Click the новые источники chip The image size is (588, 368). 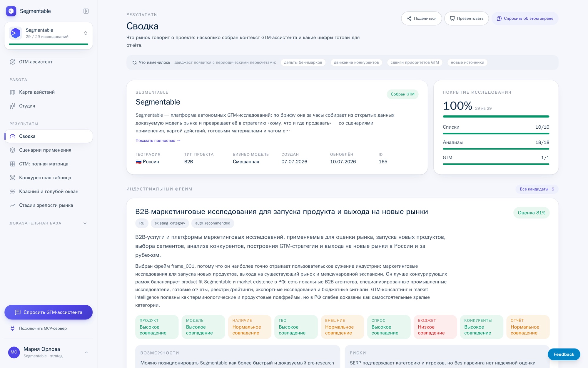[467, 62]
